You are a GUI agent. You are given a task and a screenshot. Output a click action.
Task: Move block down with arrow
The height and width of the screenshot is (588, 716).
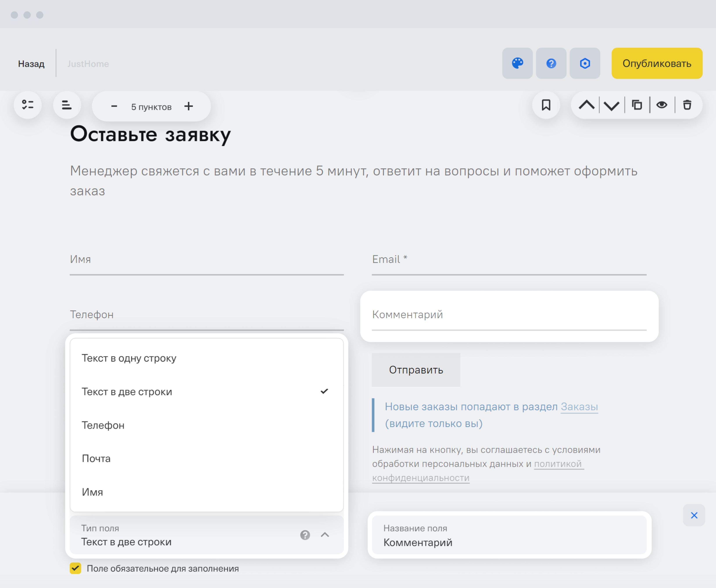pyautogui.click(x=612, y=106)
